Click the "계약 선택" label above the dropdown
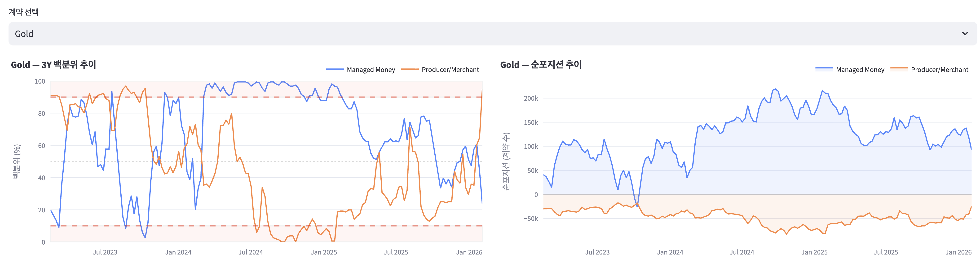Image resolution: width=980 pixels, height=268 pixels. (x=24, y=12)
